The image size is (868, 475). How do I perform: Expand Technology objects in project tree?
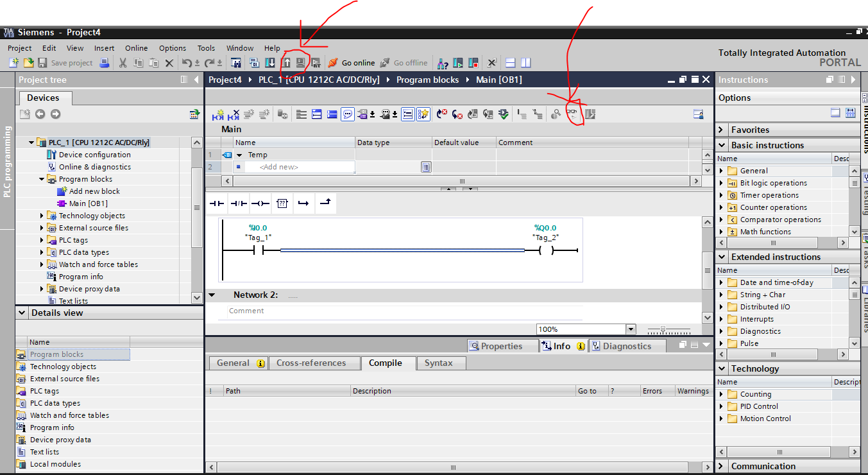click(x=42, y=216)
